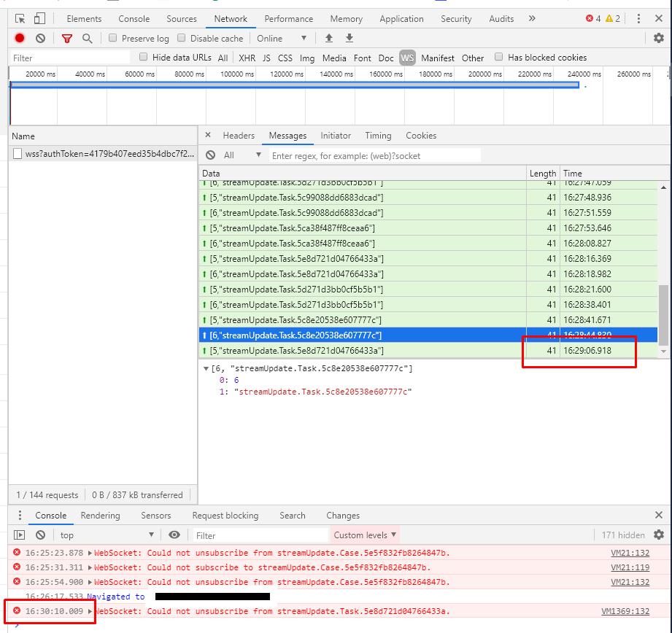Clear the network log

pyautogui.click(x=41, y=39)
